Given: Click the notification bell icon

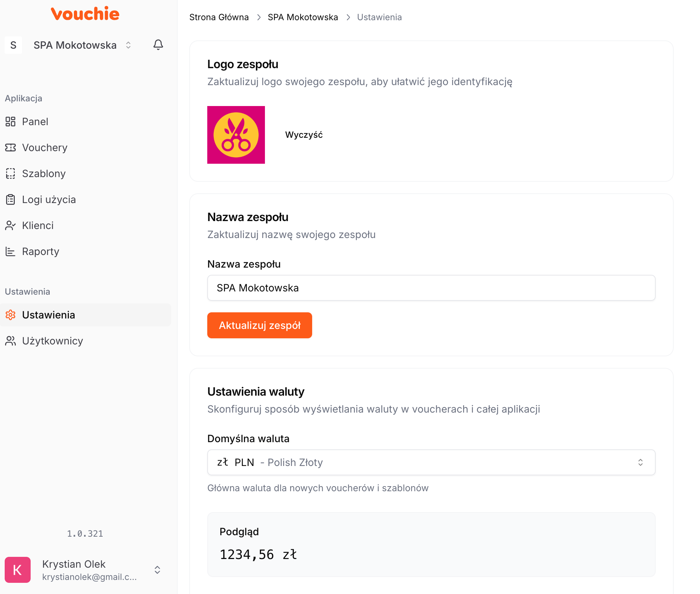Looking at the screenshot, I should coord(158,45).
